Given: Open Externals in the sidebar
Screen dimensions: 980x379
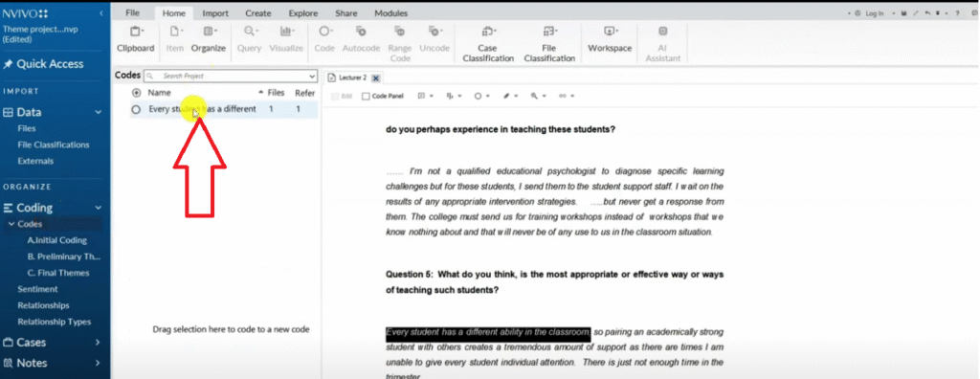Looking at the screenshot, I should [x=35, y=162].
